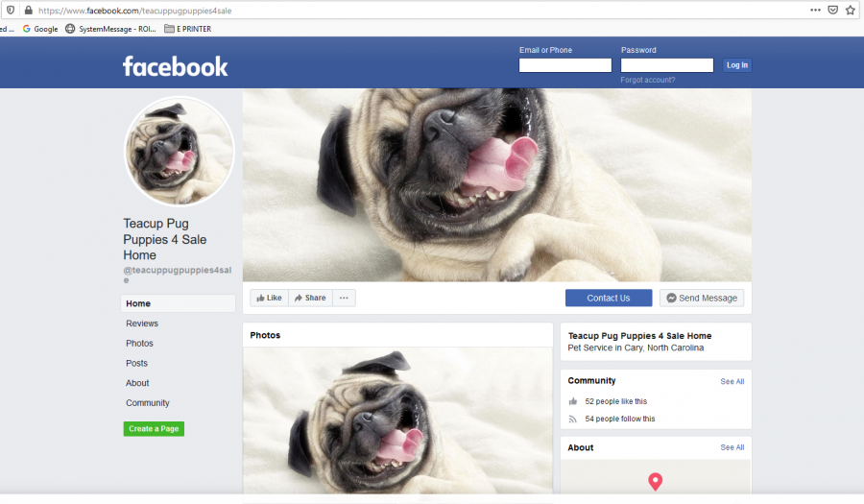Open the About section in sidebar
The image size is (864, 504).
(x=137, y=383)
